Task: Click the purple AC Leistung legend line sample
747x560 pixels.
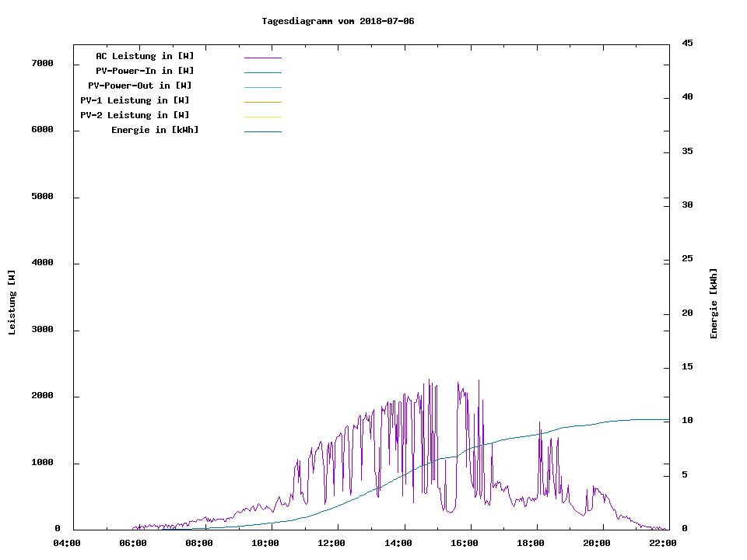Action: pyautogui.click(x=262, y=58)
